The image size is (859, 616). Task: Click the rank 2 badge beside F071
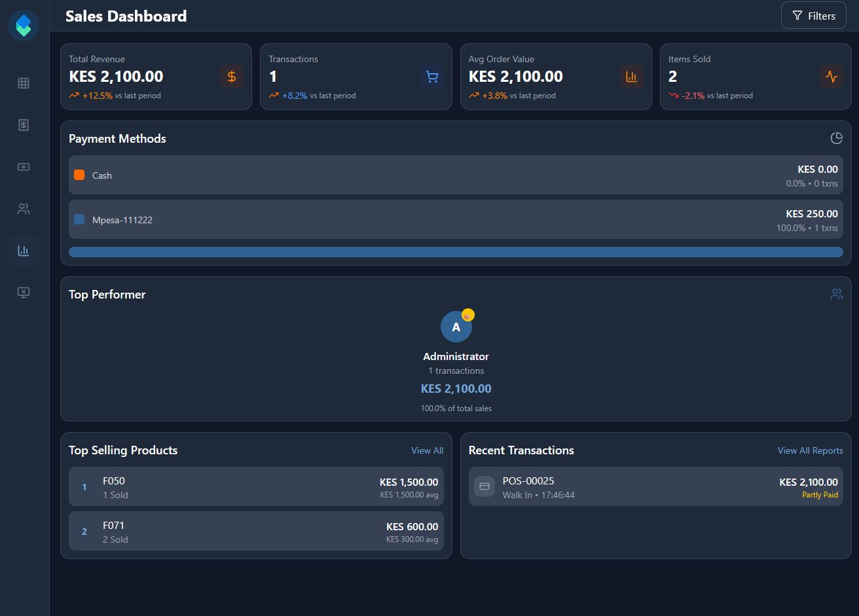[x=84, y=532]
